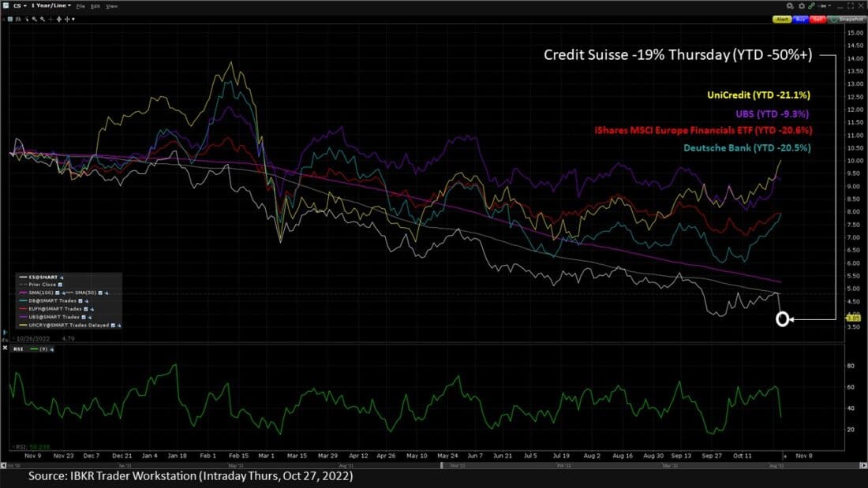This screenshot has height=488, width=868.
Task: Click the CS@SMART legend label
Action: click(43, 278)
